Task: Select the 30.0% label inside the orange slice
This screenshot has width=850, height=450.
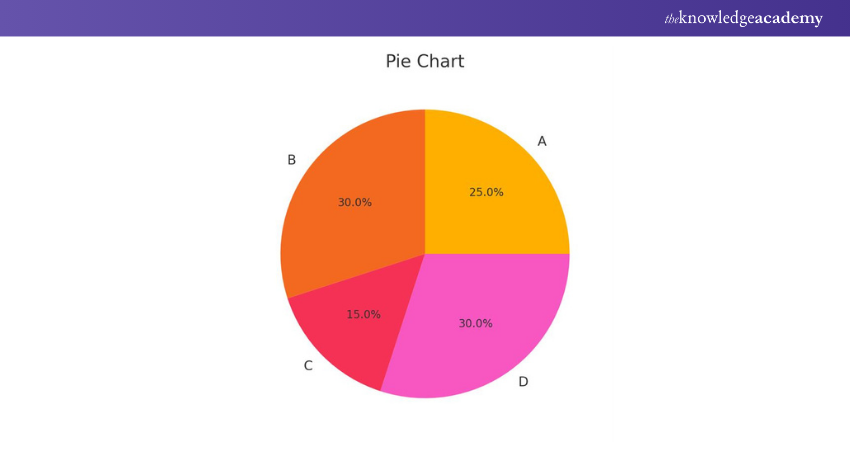Action: click(354, 202)
